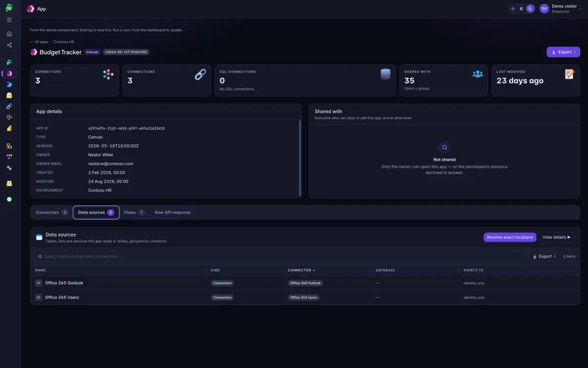Sort by the Name column header
588x368 pixels.
click(x=40, y=270)
